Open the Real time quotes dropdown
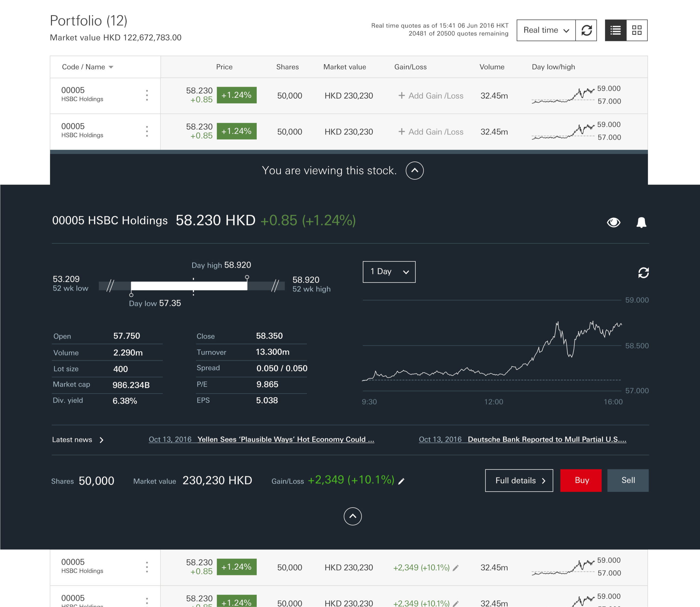Image resolution: width=700 pixels, height=607 pixels. (x=546, y=30)
